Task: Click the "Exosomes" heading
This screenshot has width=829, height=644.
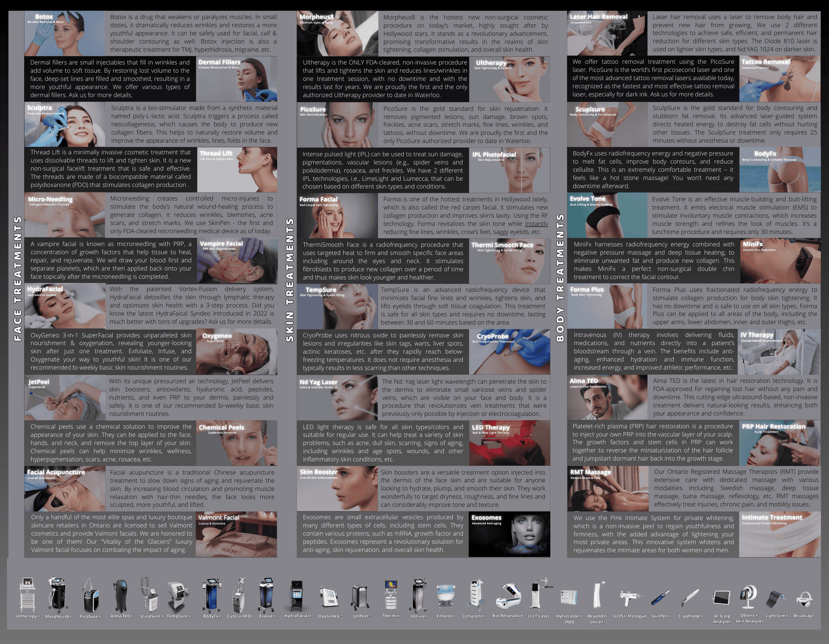Action: coord(486,518)
